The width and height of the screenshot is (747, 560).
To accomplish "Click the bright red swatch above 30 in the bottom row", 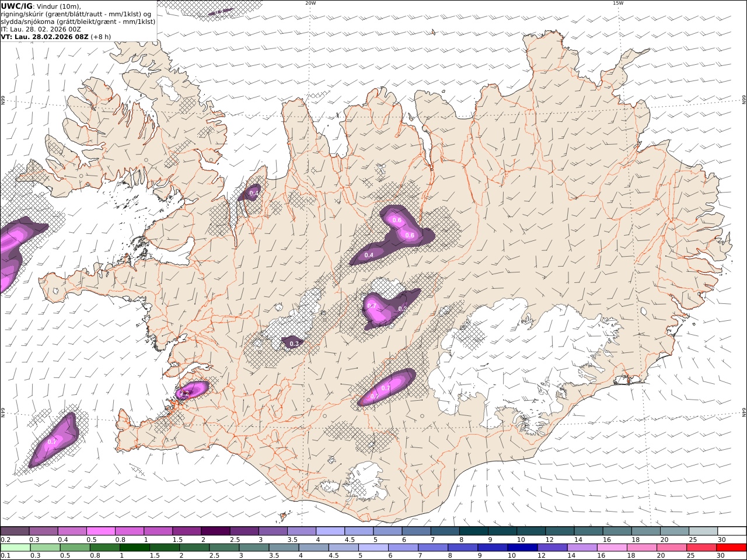I will [x=731, y=548].
